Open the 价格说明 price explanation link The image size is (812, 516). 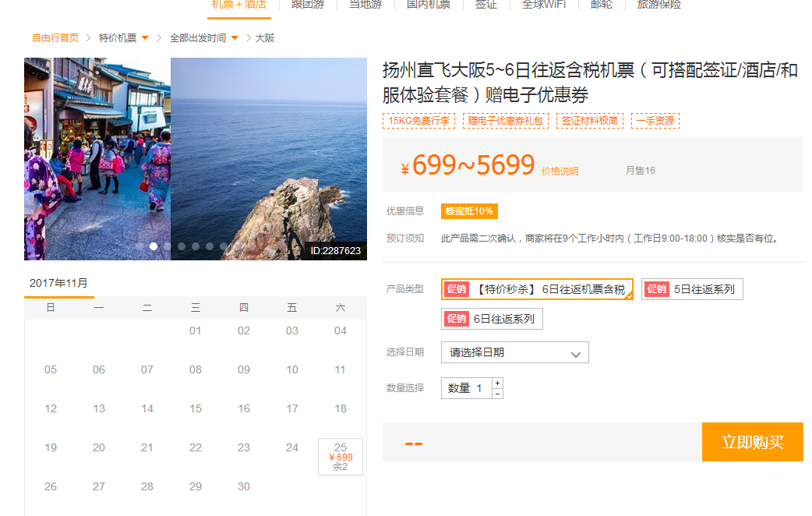coord(560,171)
